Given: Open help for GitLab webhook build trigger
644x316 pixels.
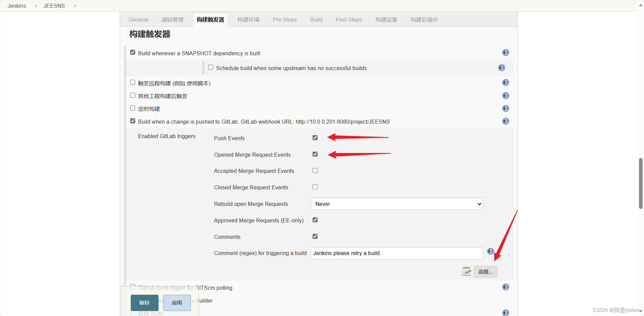Looking at the screenshot, I should point(505,121).
